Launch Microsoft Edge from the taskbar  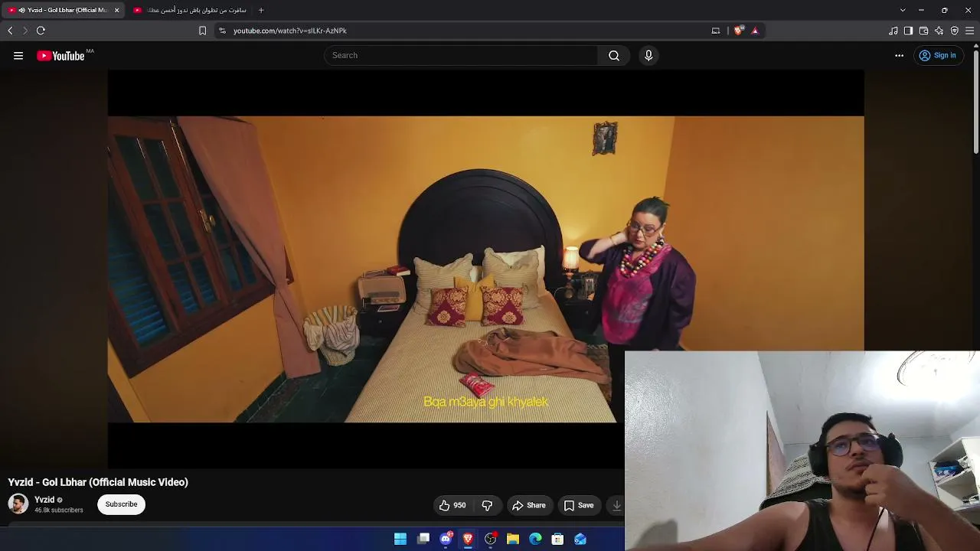pos(535,539)
